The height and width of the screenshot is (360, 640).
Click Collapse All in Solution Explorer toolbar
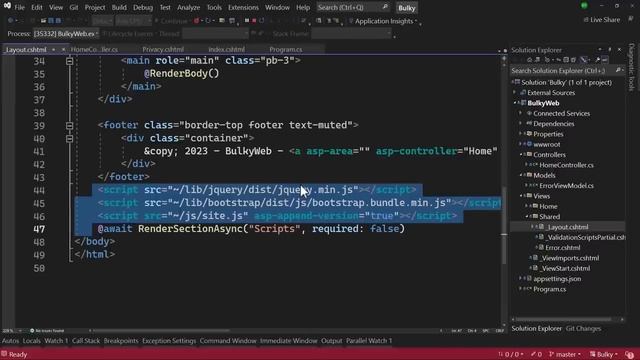[566, 60]
